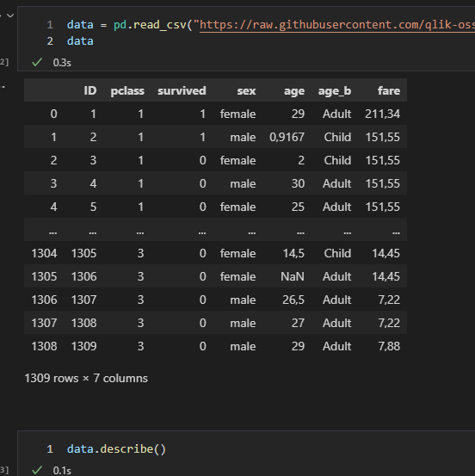
Task: Click the green success checkmark of 0.1s cell
Action: (37, 470)
